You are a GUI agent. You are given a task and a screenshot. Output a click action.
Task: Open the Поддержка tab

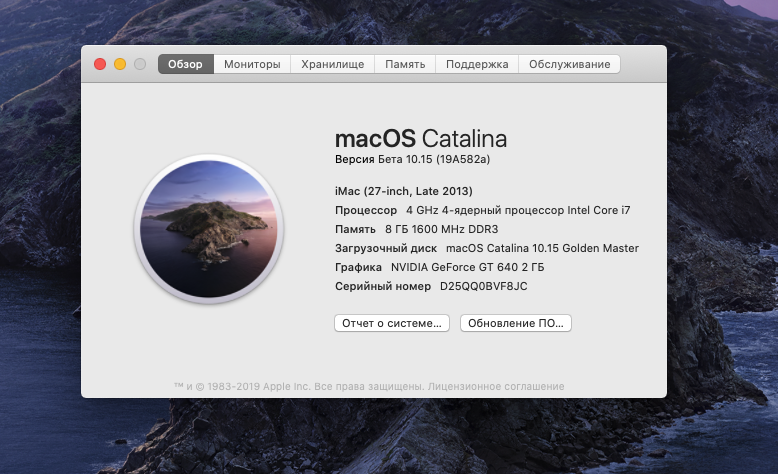pos(477,65)
